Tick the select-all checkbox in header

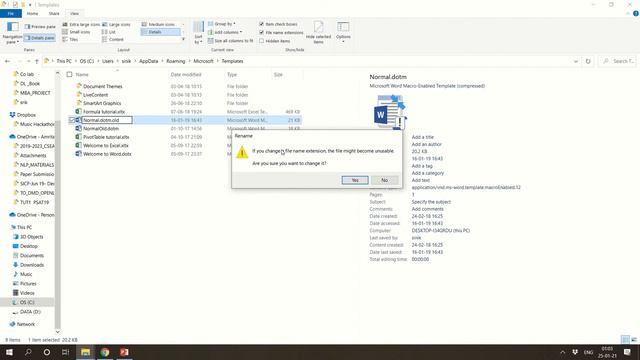point(69,75)
